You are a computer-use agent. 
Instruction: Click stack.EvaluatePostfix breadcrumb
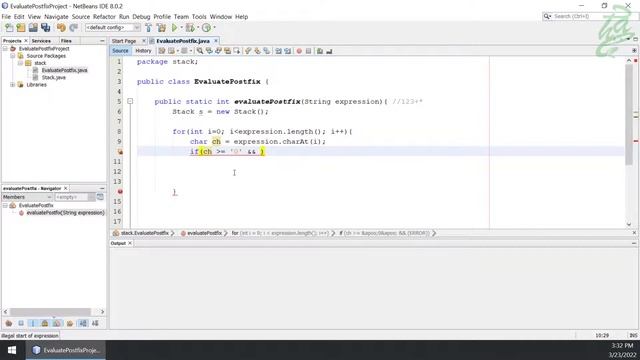coord(144,233)
